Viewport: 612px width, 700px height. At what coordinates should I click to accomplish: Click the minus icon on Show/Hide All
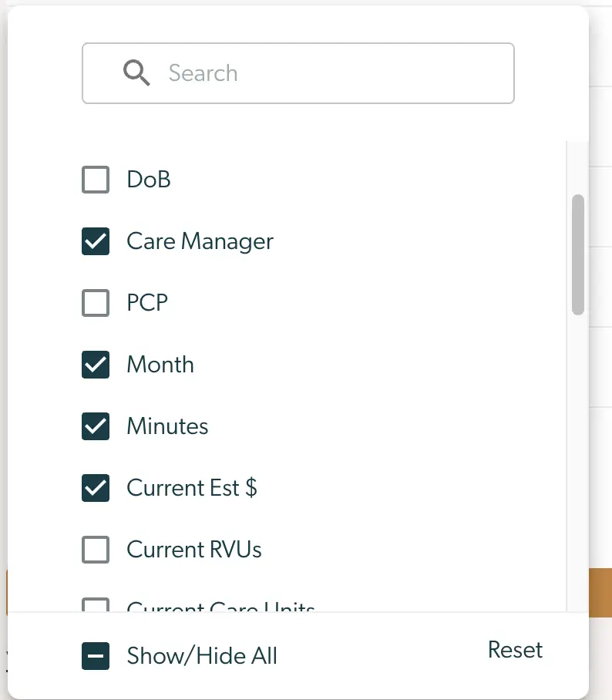pyautogui.click(x=96, y=656)
